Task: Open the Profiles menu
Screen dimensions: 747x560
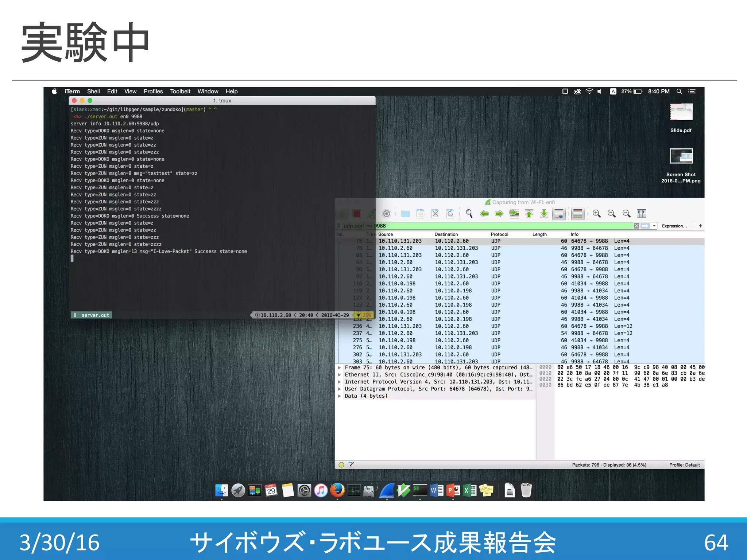Action: pyautogui.click(x=153, y=92)
